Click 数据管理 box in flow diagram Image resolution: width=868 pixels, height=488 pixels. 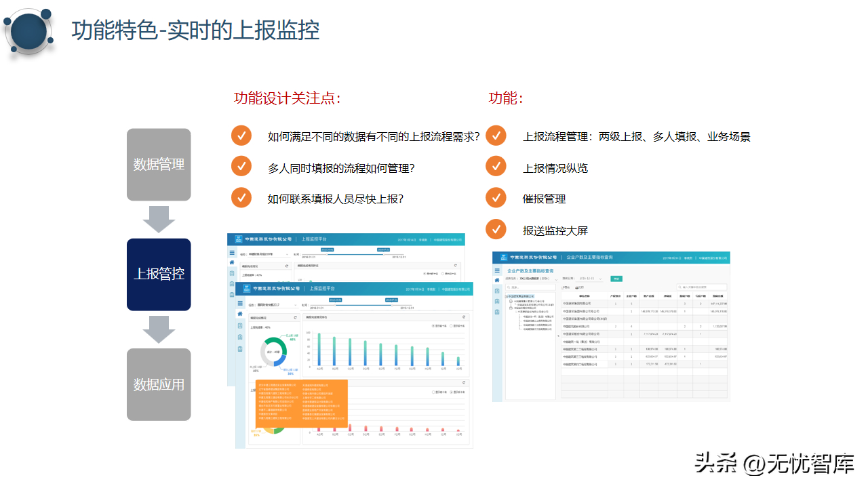159,165
